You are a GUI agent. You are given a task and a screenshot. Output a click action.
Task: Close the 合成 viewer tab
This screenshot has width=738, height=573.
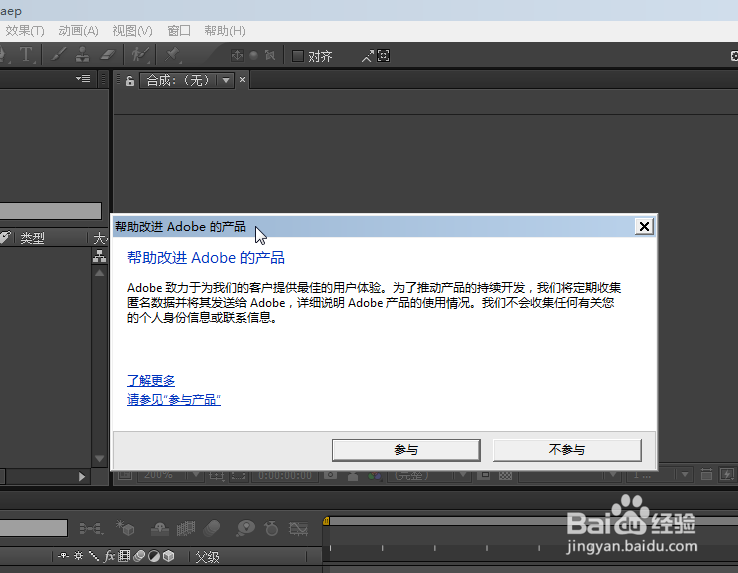(242, 80)
